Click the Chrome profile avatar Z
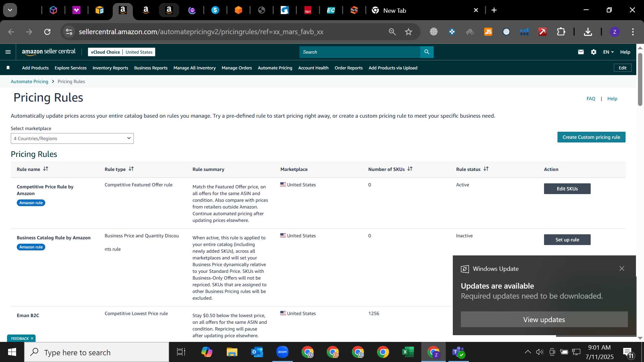Viewport: 644px width, 362px height. (614, 32)
